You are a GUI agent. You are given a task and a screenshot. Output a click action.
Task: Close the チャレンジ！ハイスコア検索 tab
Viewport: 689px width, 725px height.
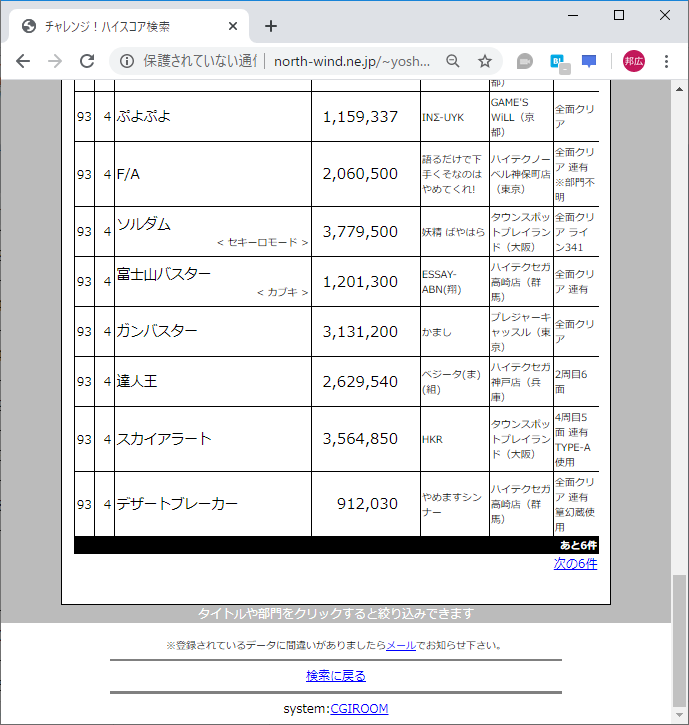(x=233, y=26)
